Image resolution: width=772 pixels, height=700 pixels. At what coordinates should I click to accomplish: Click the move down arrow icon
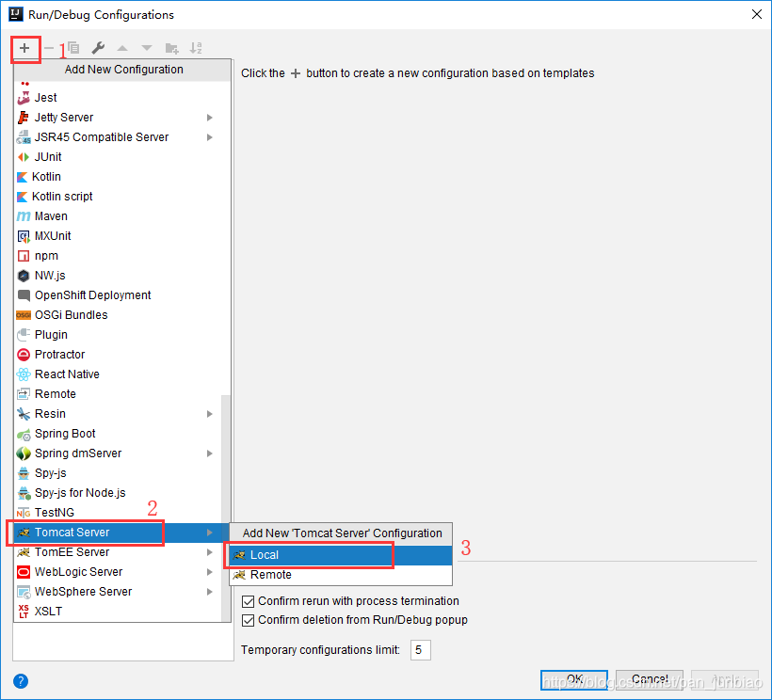147,48
